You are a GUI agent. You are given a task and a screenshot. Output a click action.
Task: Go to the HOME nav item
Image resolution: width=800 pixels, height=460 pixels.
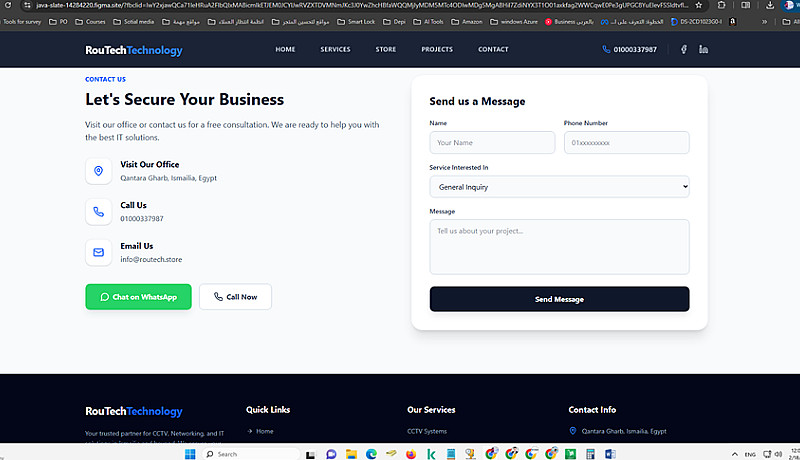click(285, 49)
